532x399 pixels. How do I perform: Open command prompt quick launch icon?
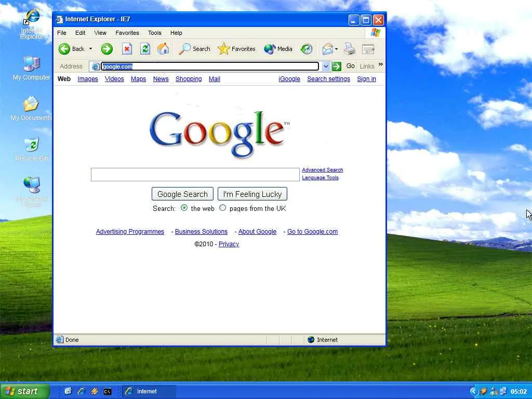[107, 392]
